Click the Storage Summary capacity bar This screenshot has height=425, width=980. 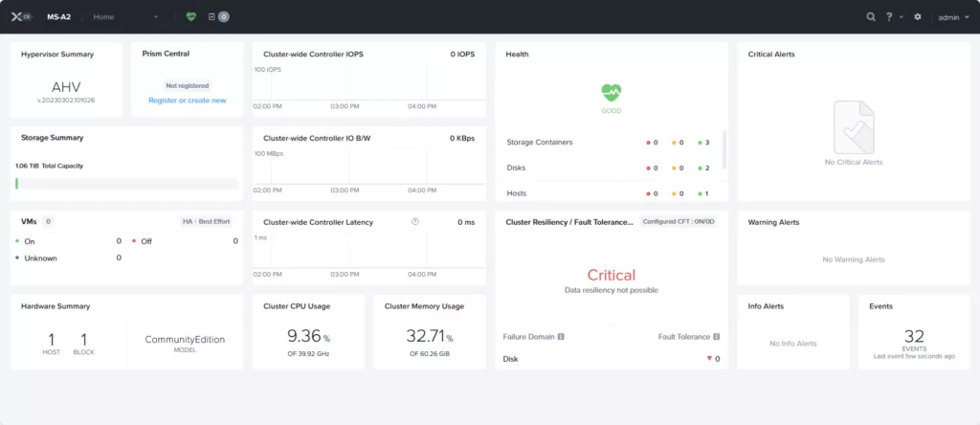[x=127, y=183]
